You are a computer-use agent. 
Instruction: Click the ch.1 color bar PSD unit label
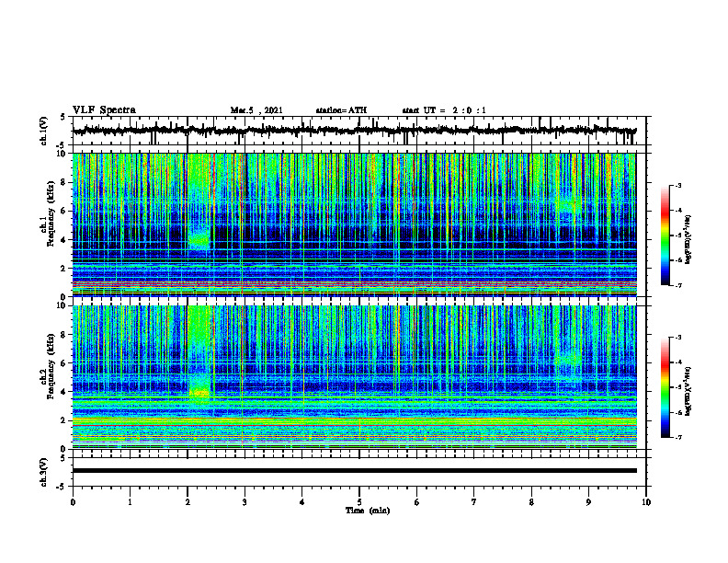coord(688,240)
